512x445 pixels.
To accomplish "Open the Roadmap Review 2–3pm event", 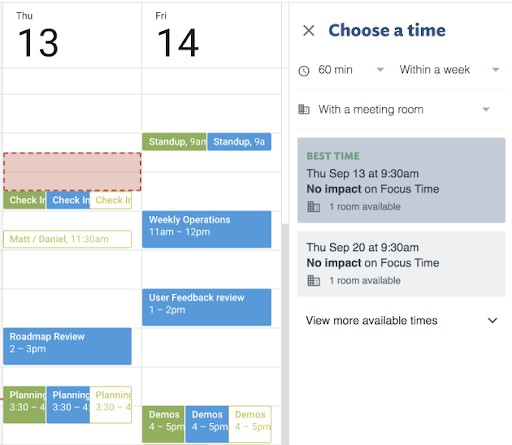I will [67, 346].
